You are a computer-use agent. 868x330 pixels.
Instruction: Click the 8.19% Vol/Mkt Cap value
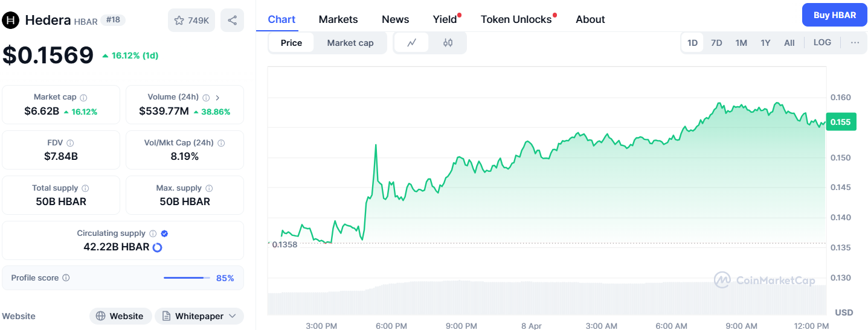click(185, 156)
